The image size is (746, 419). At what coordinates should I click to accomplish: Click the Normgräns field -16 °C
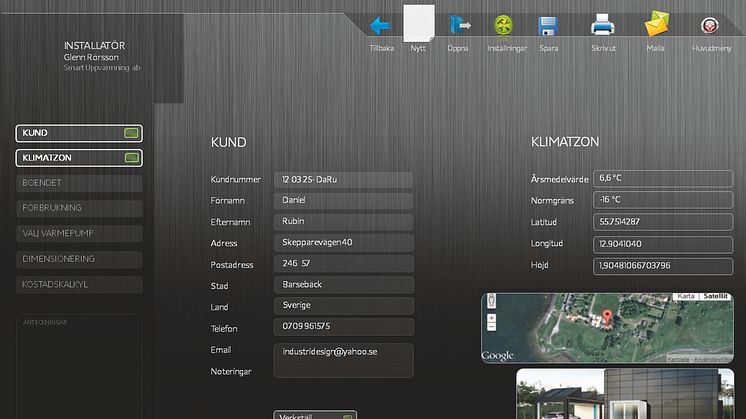coord(663,200)
